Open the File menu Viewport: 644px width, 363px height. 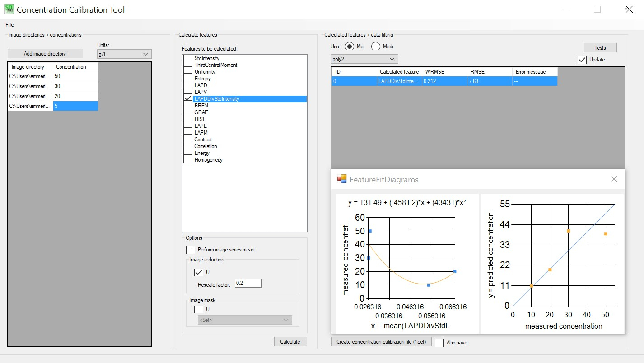pyautogui.click(x=9, y=25)
